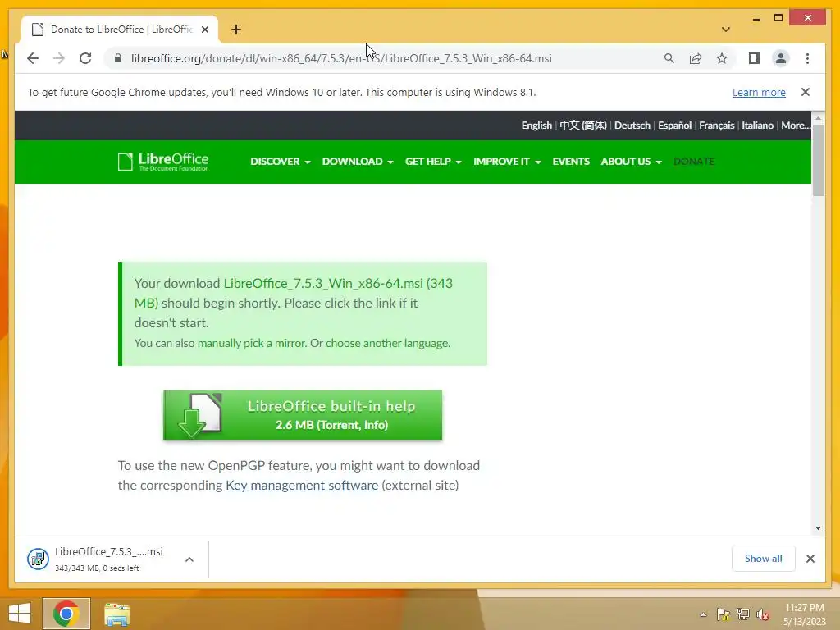The width and height of the screenshot is (840, 630).
Task: Download LibreOffice built-in help
Action: (303, 415)
